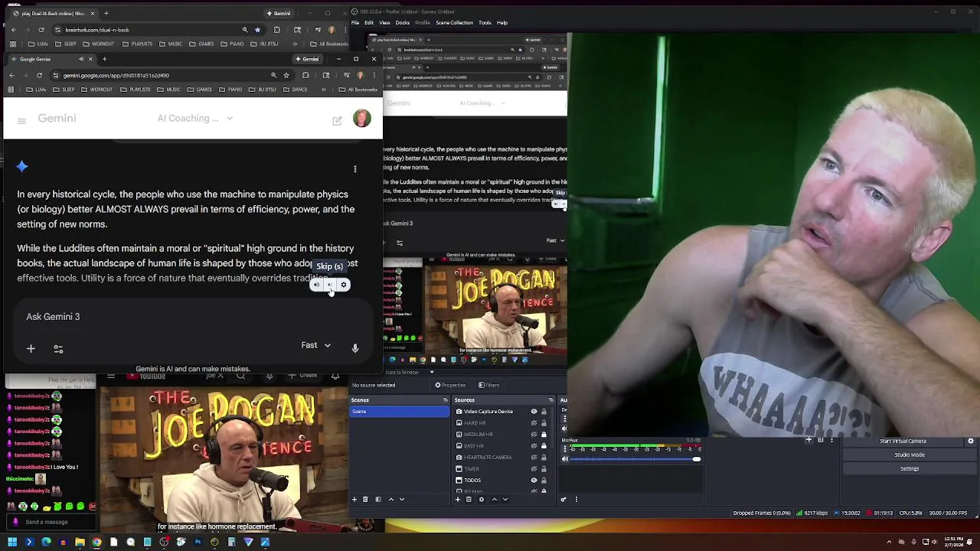
Task: Click Start Virtual Camera button
Action: (903, 441)
